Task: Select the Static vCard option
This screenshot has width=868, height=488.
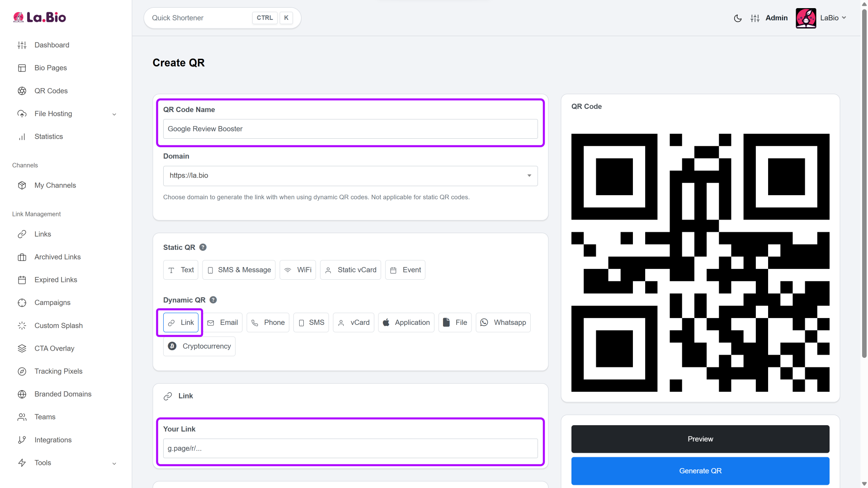Action: [350, 270]
